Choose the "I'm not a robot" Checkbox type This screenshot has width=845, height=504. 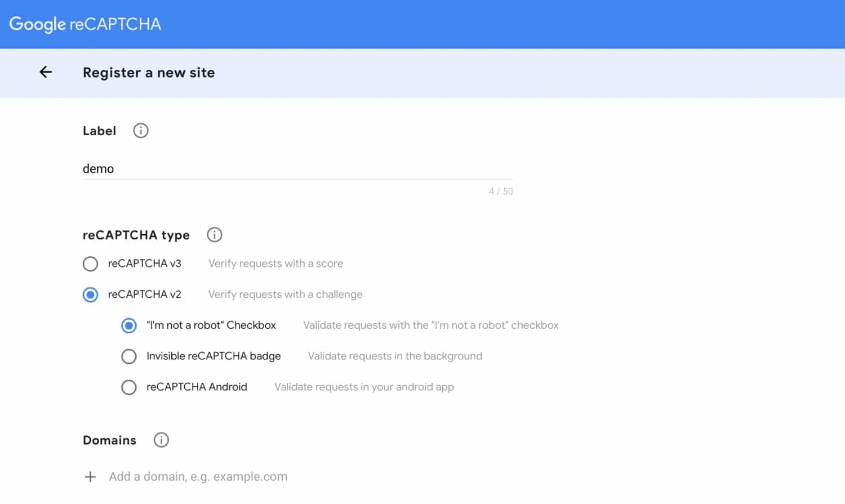[x=129, y=325]
